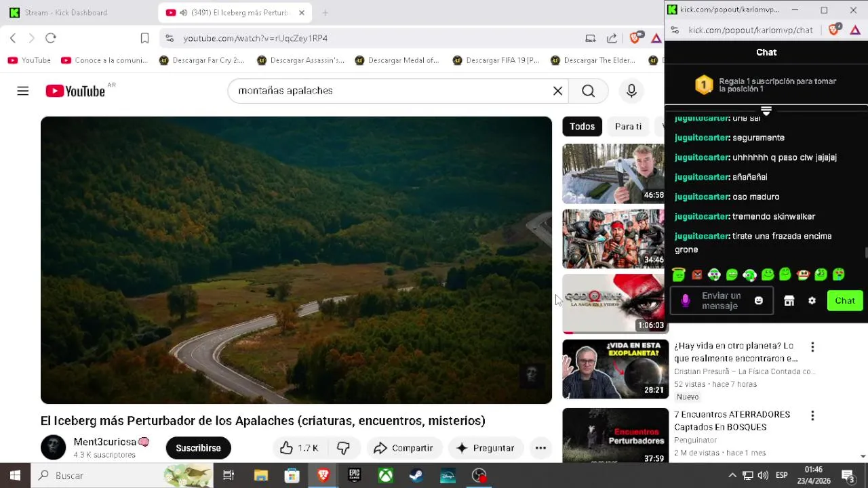Start voice search with the microphone

pyautogui.click(x=631, y=91)
